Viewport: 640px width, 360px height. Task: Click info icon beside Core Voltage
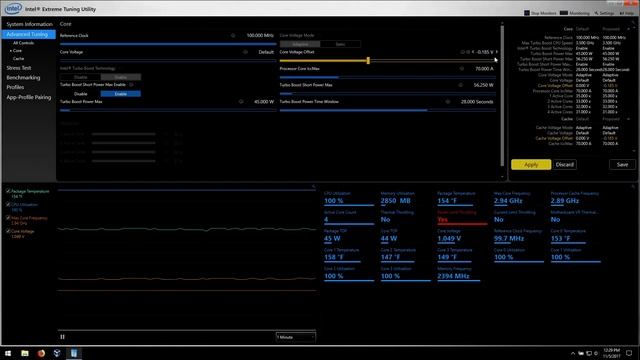point(245,52)
